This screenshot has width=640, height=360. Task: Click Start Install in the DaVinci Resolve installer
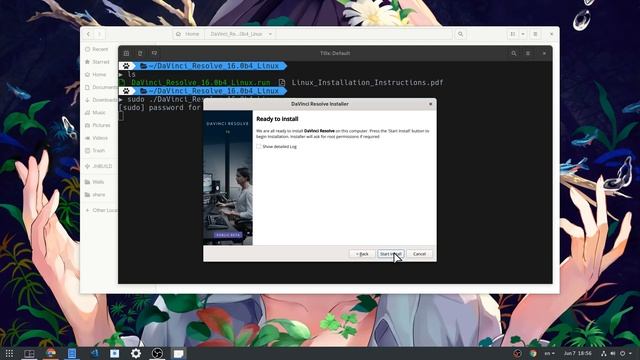tap(391, 254)
